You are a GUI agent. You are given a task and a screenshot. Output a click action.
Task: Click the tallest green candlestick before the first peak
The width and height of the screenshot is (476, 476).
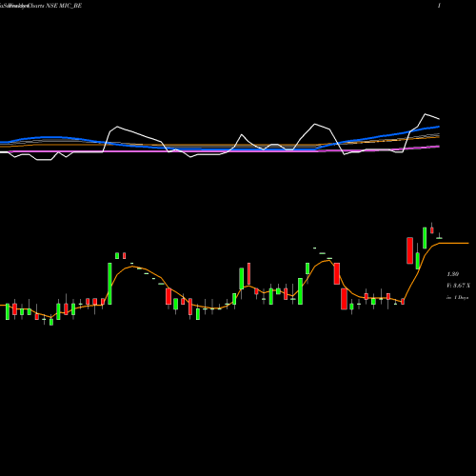pyautogui.click(x=109, y=284)
